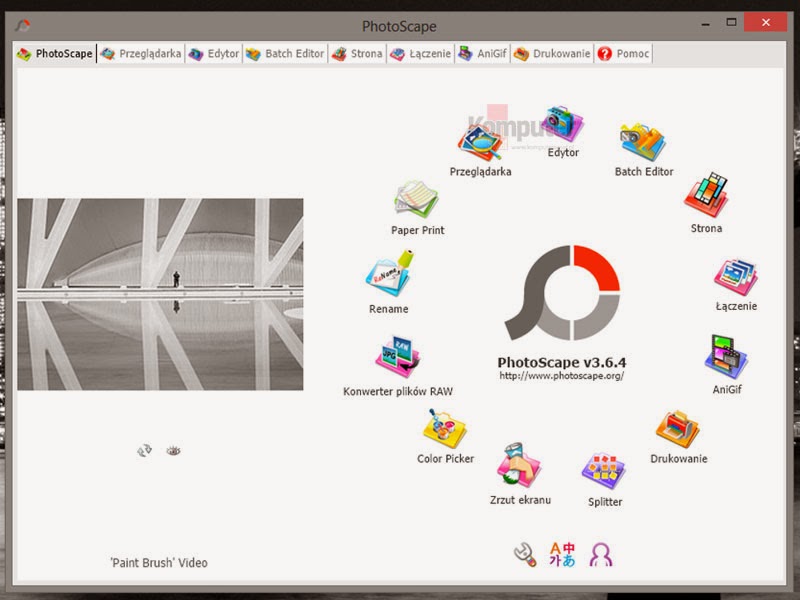Screen dimensions: 800x600
Task: Launch the Edytor camera icon in circle
Action: [562, 124]
